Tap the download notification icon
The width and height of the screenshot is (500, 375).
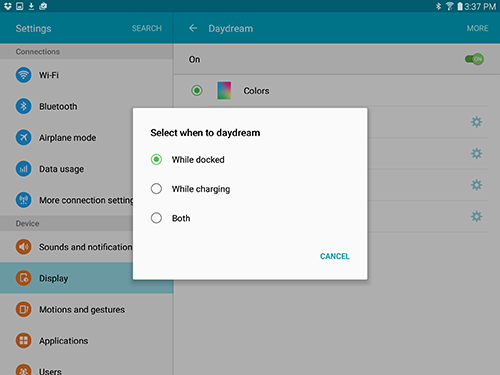point(31,6)
